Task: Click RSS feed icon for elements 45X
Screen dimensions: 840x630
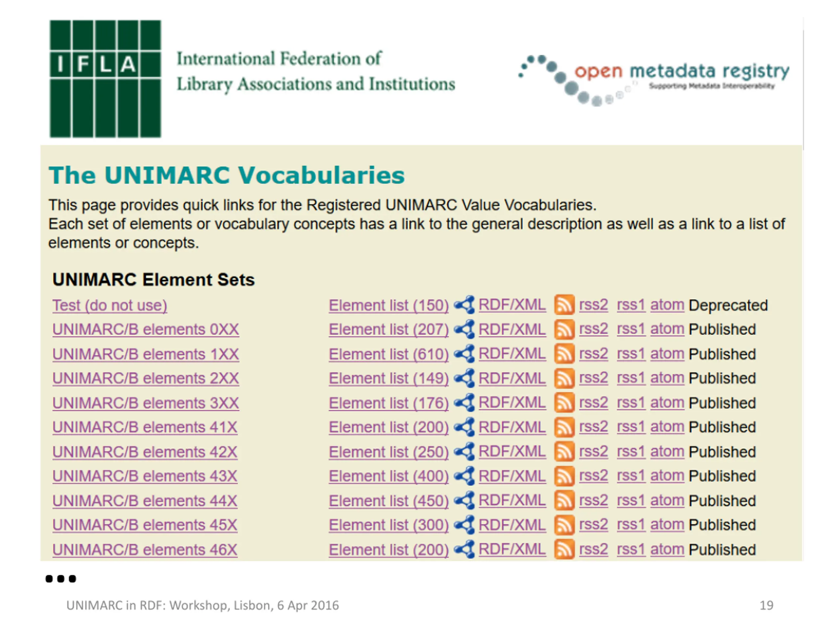Action: 564,525
